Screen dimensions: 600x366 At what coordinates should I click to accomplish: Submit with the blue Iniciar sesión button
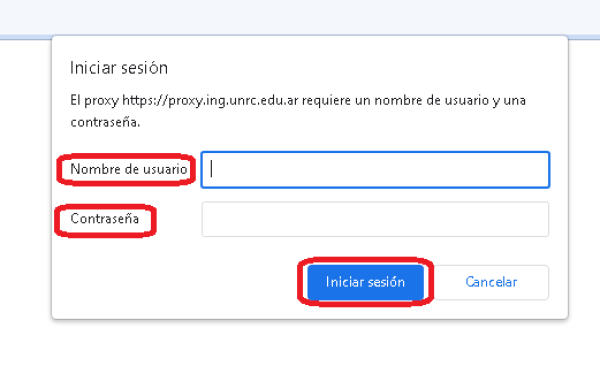[x=365, y=282]
